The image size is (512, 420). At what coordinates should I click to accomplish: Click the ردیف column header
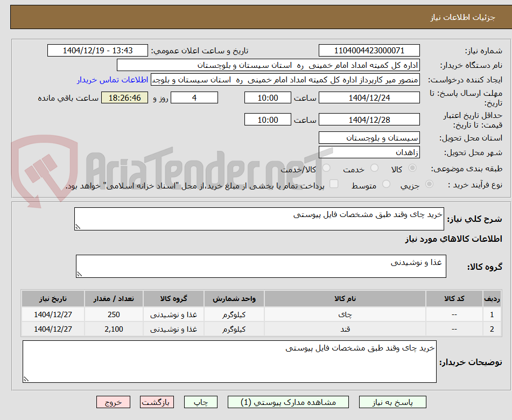(492, 298)
